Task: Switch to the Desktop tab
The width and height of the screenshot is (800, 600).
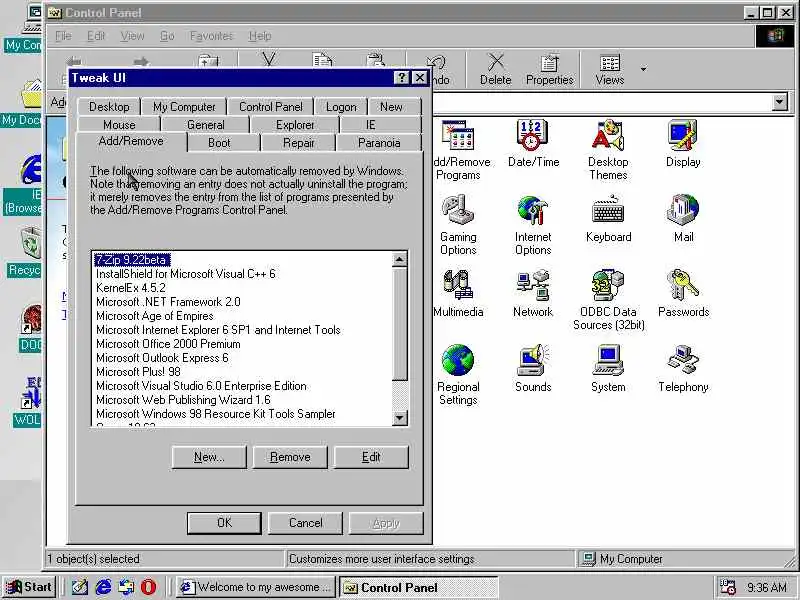Action: pyautogui.click(x=109, y=107)
